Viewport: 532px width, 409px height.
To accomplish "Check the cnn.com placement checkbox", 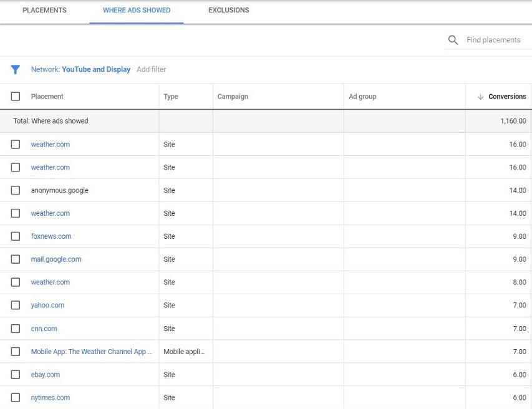I will click(15, 328).
